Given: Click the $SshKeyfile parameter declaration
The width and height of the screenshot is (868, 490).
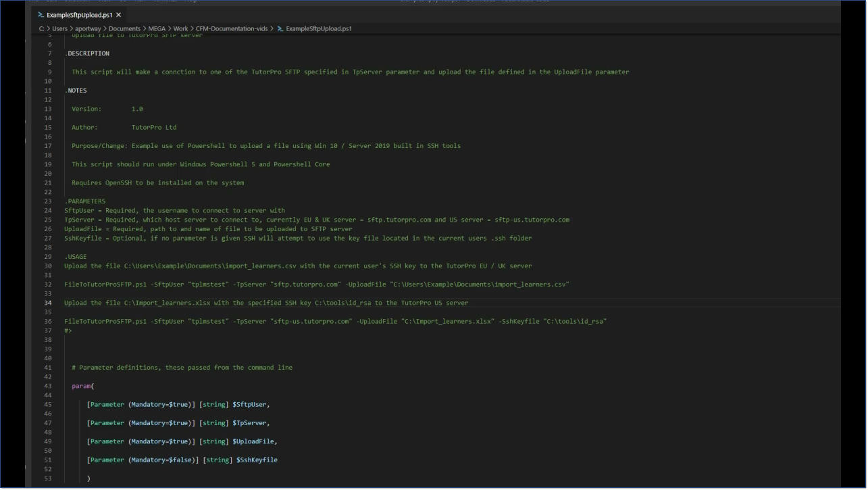Looking at the screenshot, I should click(182, 460).
